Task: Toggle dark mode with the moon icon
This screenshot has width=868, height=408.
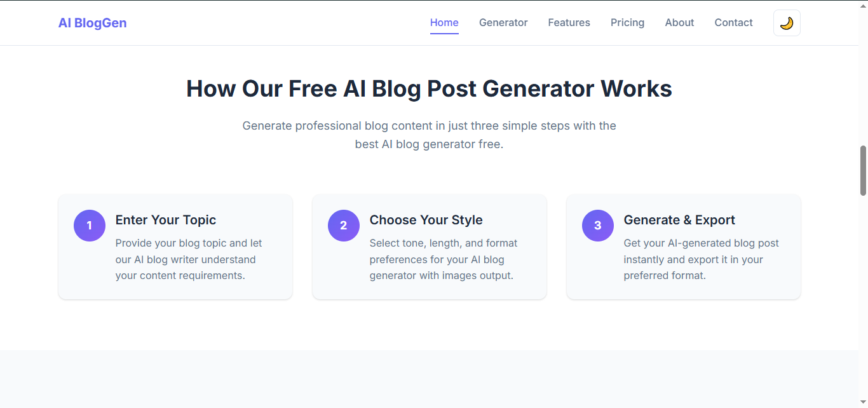Action: click(x=787, y=23)
